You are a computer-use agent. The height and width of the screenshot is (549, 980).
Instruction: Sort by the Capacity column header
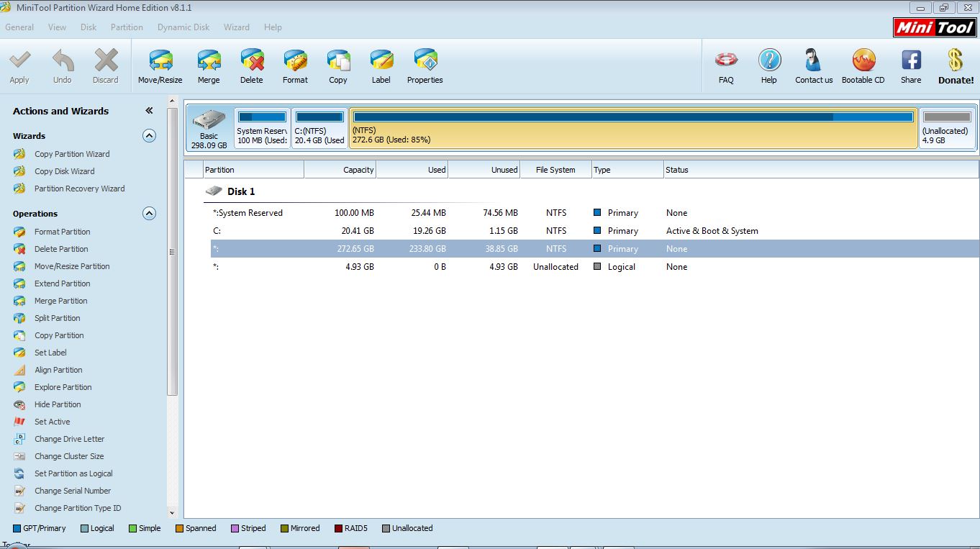point(340,170)
